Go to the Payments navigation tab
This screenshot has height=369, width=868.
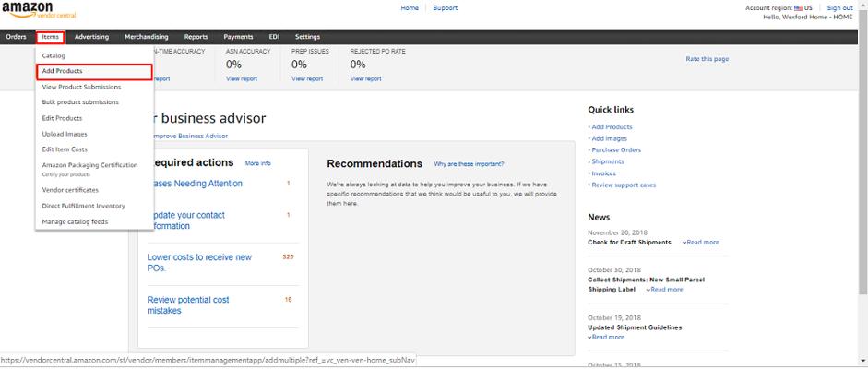[238, 37]
